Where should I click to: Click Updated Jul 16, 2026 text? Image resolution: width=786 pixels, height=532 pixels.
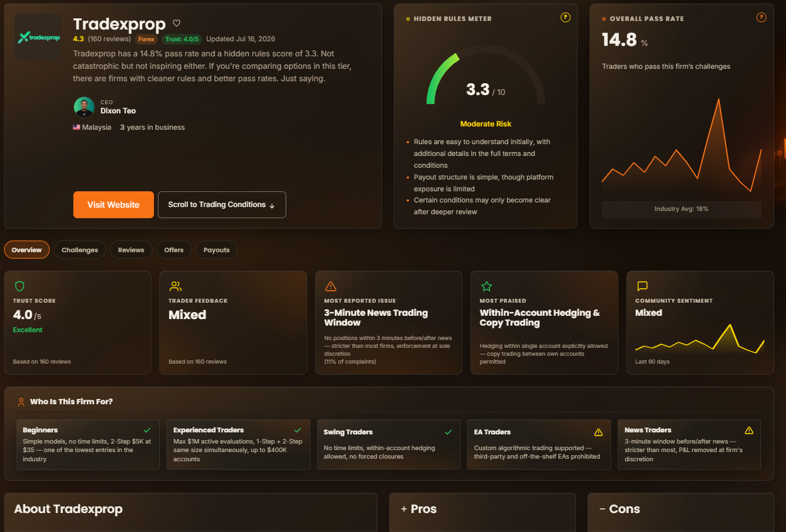pyautogui.click(x=240, y=39)
